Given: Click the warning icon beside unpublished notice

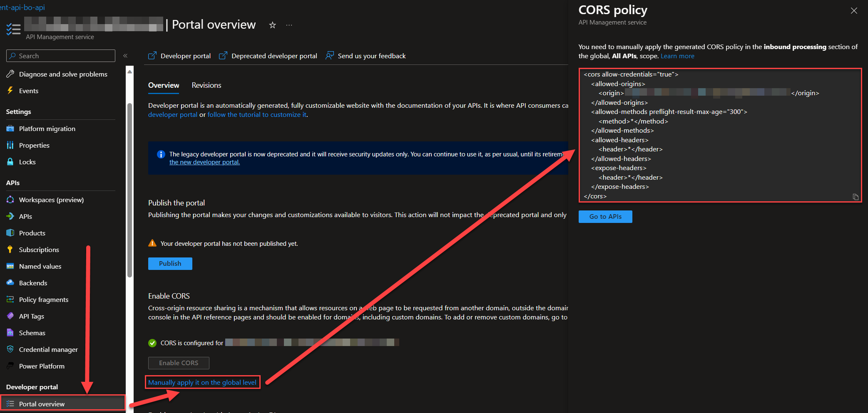Looking at the screenshot, I should [x=152, y=243].
